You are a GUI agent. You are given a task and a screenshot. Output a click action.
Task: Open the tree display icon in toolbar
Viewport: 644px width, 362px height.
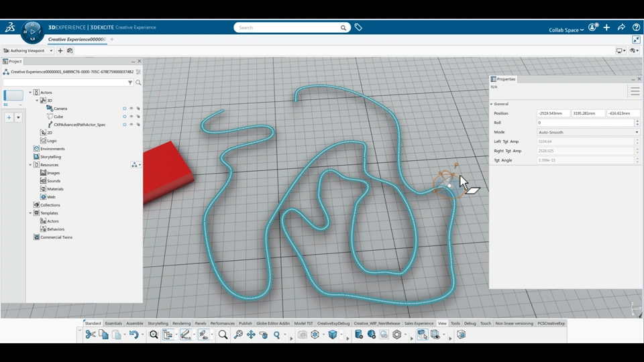tap(168, 335)
